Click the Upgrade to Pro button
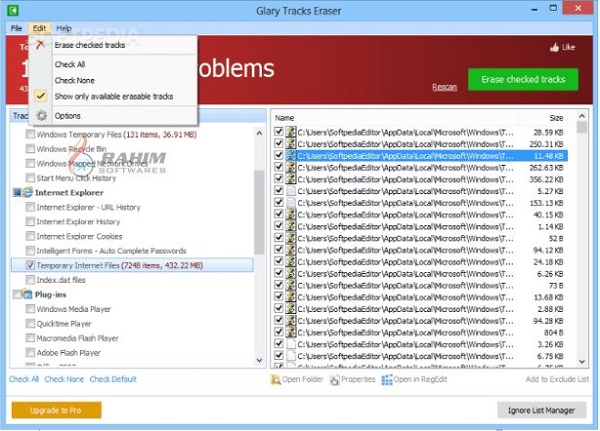 pyautogui.click(x=56, y=410)
